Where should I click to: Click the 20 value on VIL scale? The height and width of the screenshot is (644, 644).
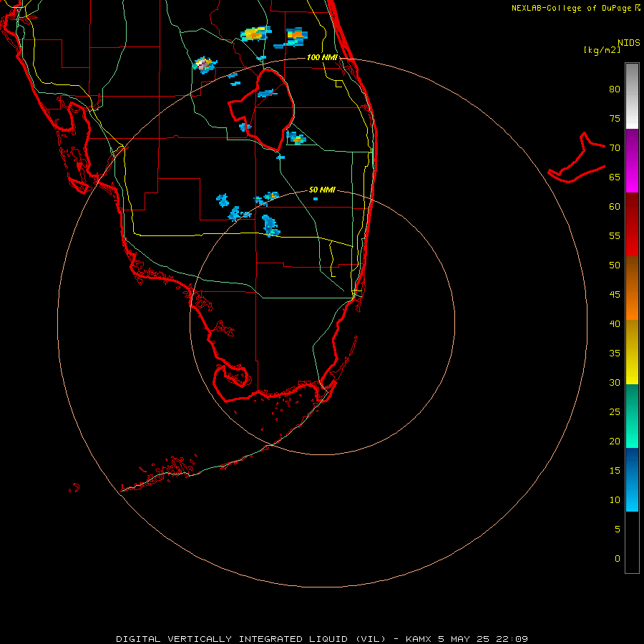point(615,441)
